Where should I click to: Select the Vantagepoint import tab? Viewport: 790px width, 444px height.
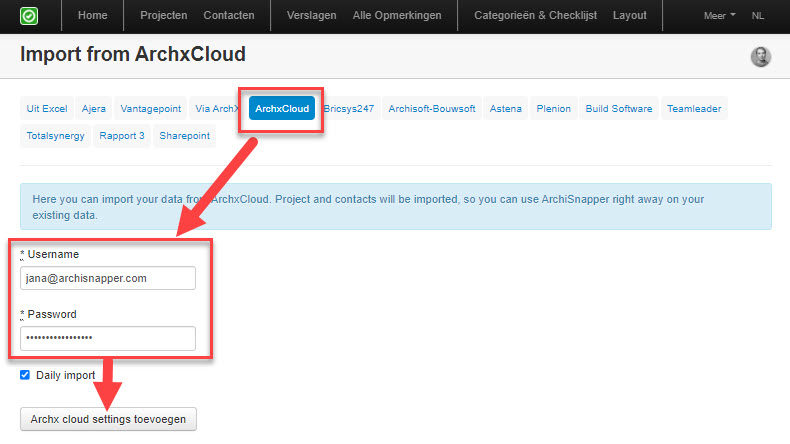point(151,108)
